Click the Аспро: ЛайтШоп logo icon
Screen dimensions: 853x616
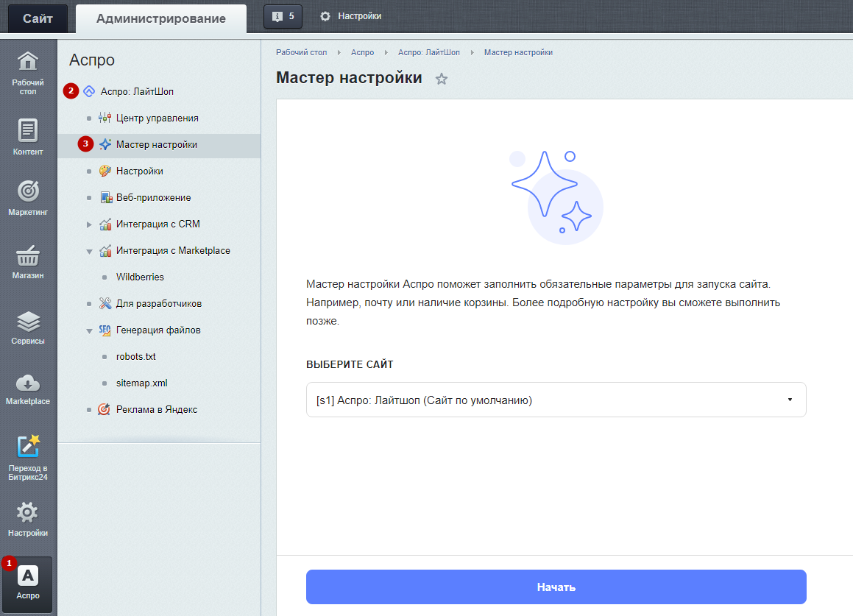[89, 91]
